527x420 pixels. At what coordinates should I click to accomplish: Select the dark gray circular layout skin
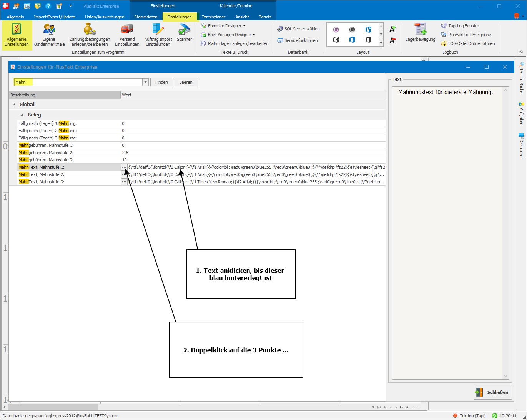(352, 30)
